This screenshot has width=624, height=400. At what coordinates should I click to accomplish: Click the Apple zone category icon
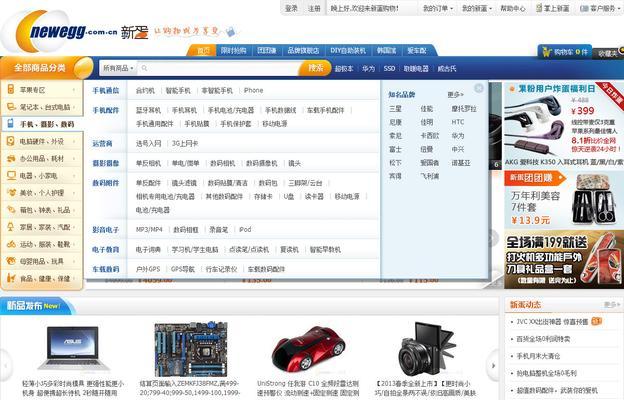point(11,90)
